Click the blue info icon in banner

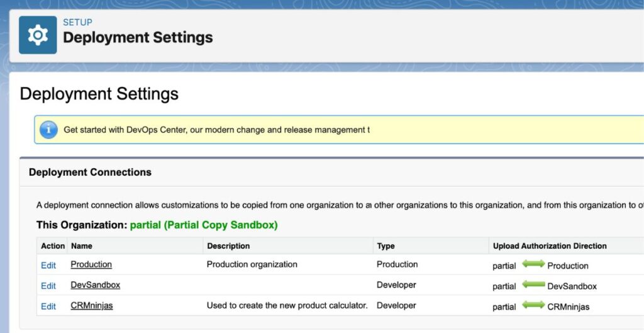(x=48, y=130)
